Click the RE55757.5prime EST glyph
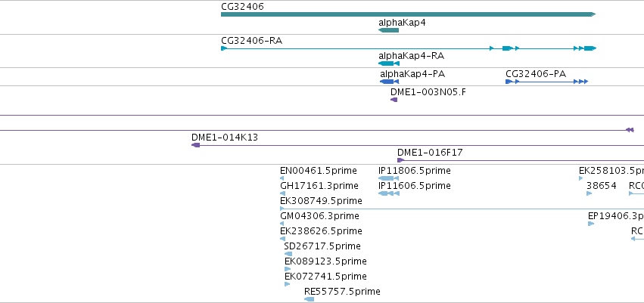644x303 pixels. [310, 299]
